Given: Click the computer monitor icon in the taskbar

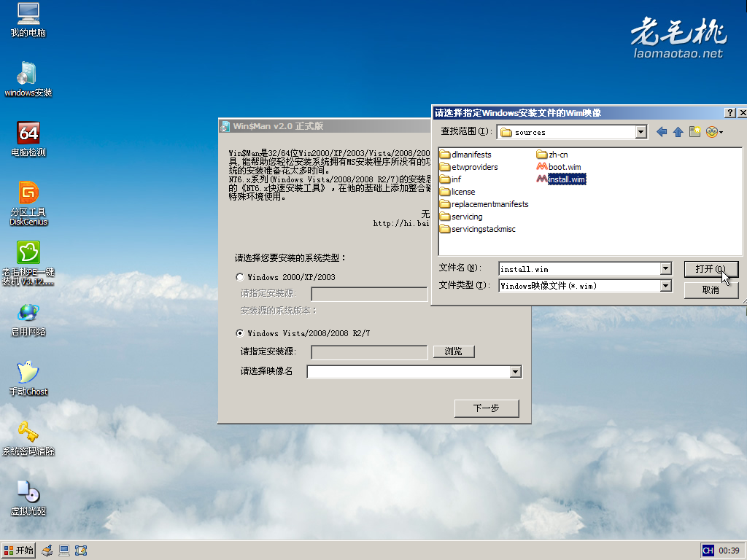Looking at the screenshot, I should [x=64, y=551].
